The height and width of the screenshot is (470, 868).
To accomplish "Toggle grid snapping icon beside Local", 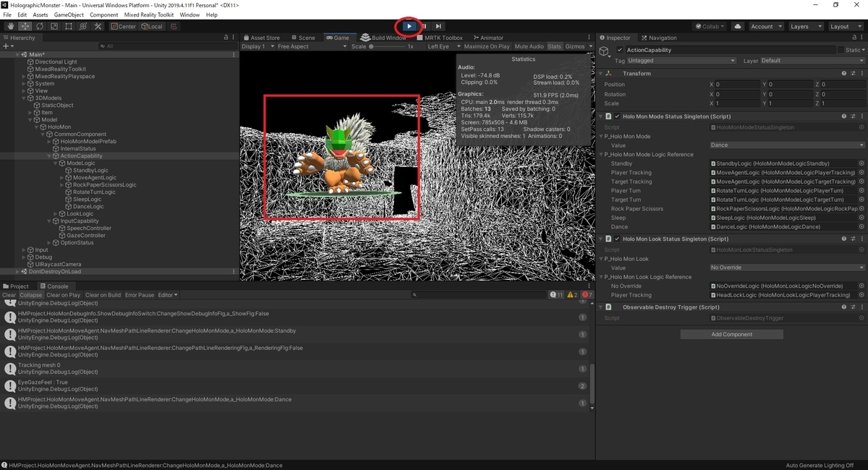I will click(x=173, y=27).
